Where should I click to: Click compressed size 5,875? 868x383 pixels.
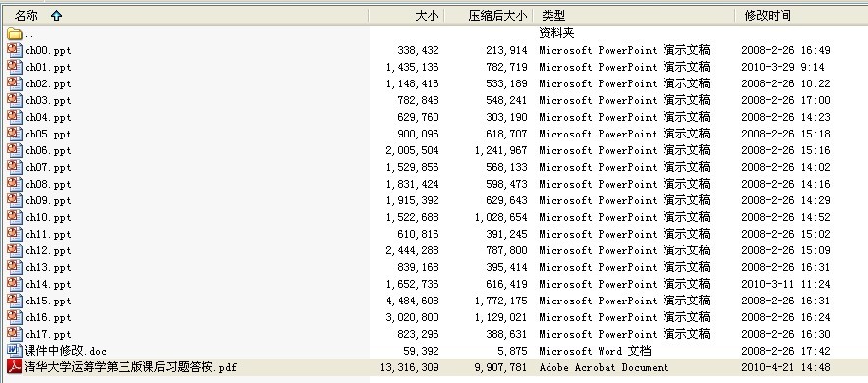512,351
